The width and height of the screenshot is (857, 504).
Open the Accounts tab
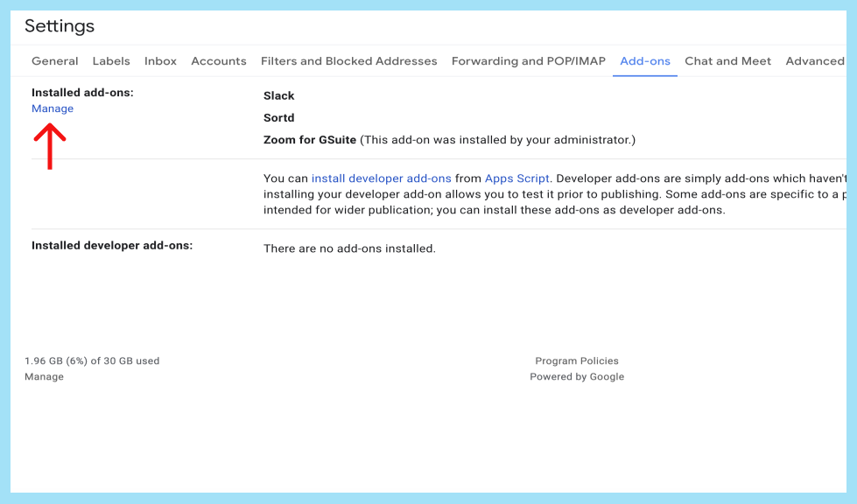click(218, 61)
